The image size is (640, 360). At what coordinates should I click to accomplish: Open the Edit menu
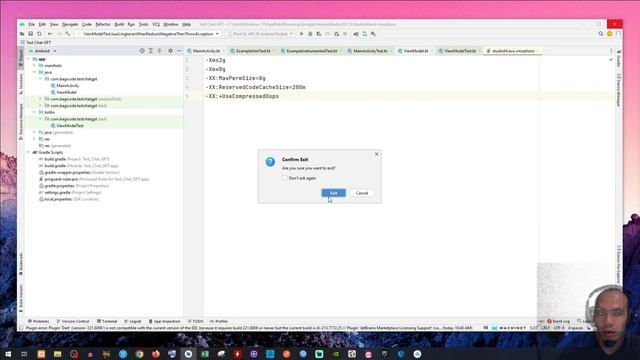tap(42, 24)
